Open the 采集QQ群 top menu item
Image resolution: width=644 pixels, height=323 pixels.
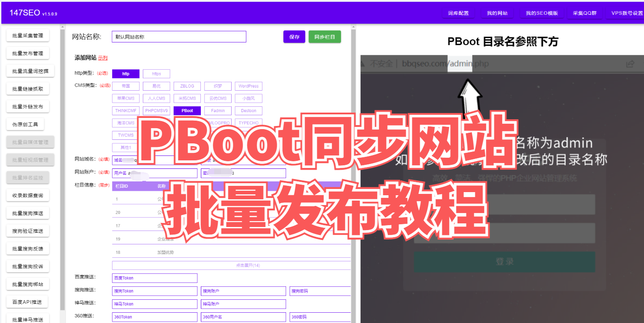coord(585,13)
